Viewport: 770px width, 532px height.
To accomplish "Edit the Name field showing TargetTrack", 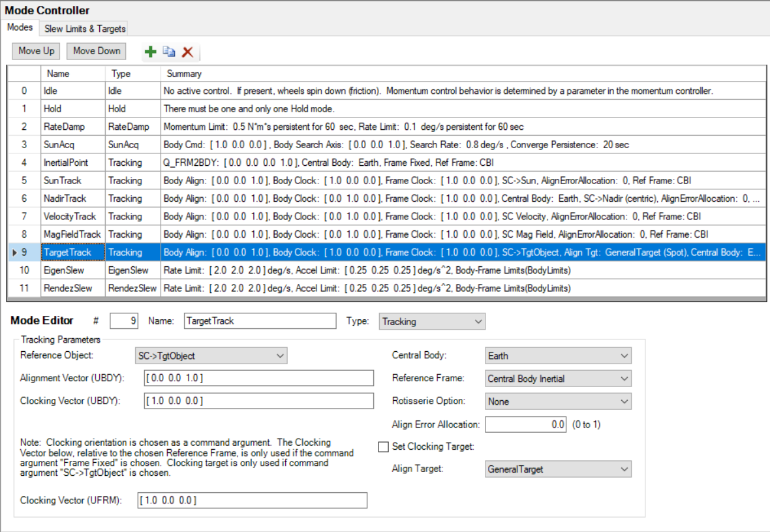I will pyautogui.click(x=260, y=321).
